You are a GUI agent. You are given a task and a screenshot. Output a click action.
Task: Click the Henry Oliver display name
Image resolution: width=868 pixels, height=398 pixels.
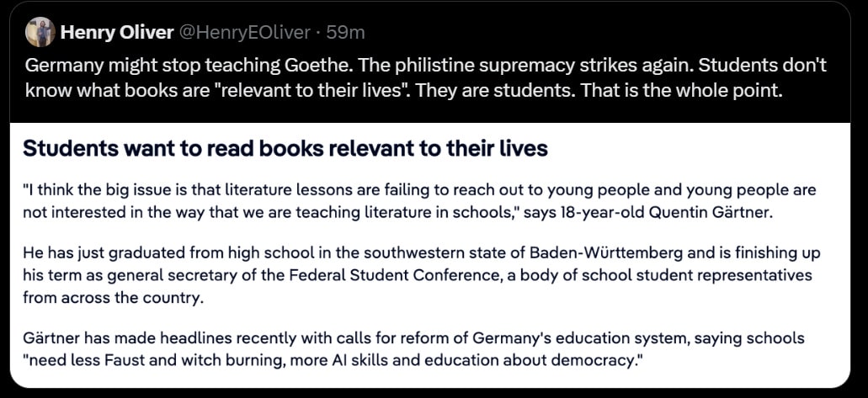point(117,33)
